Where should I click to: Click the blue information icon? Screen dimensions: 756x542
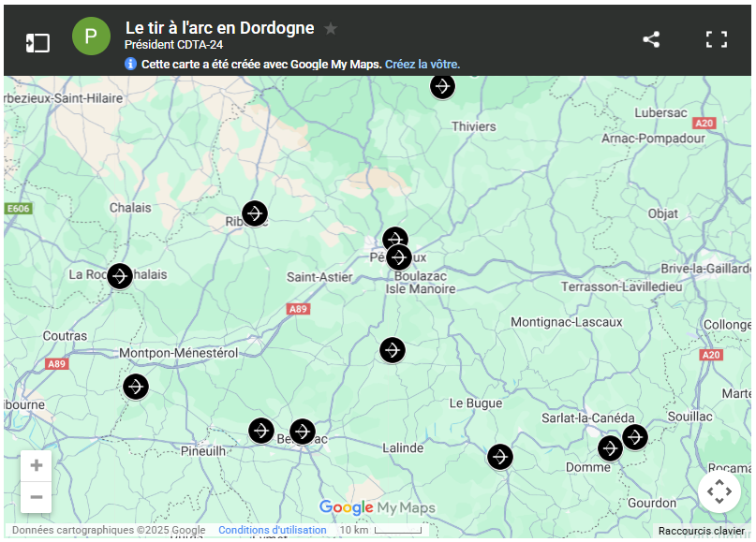point(131,65)
